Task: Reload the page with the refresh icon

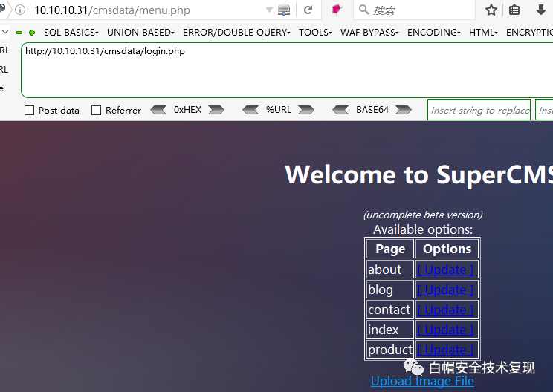Action: pyautogui.click(x=308, y=10)
